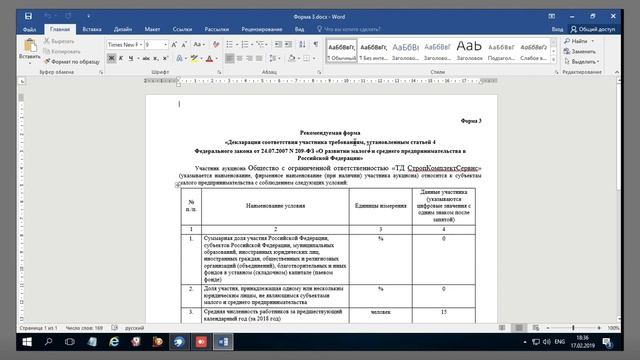Screen dimensions: 640x360
Task: Click the Paste (Вставить) clipboard icon
Action: coord(29,46)
